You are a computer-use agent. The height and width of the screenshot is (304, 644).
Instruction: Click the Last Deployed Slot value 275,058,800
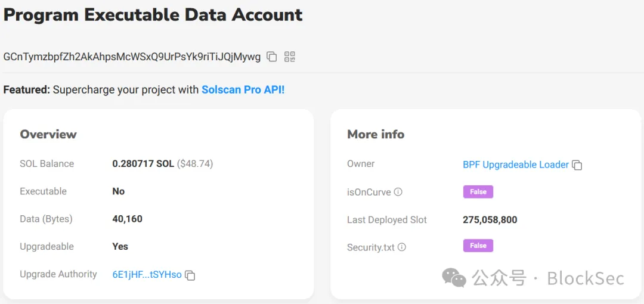pyautogui.click(x=490, y=220)
